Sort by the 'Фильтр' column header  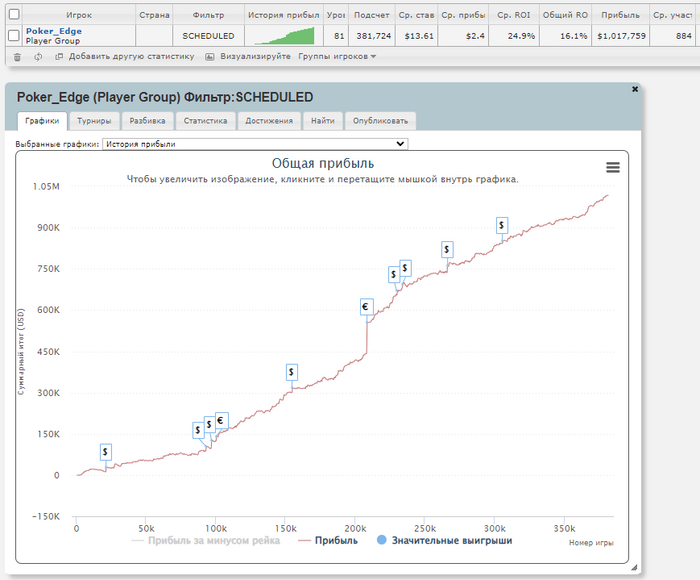(x=208, y=15)
